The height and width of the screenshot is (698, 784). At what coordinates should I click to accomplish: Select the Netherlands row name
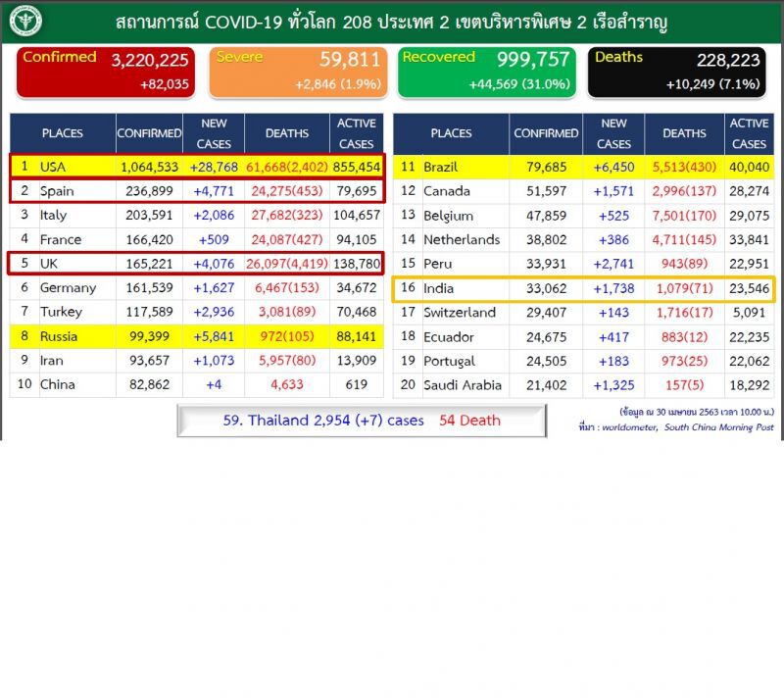pos(462,239)
